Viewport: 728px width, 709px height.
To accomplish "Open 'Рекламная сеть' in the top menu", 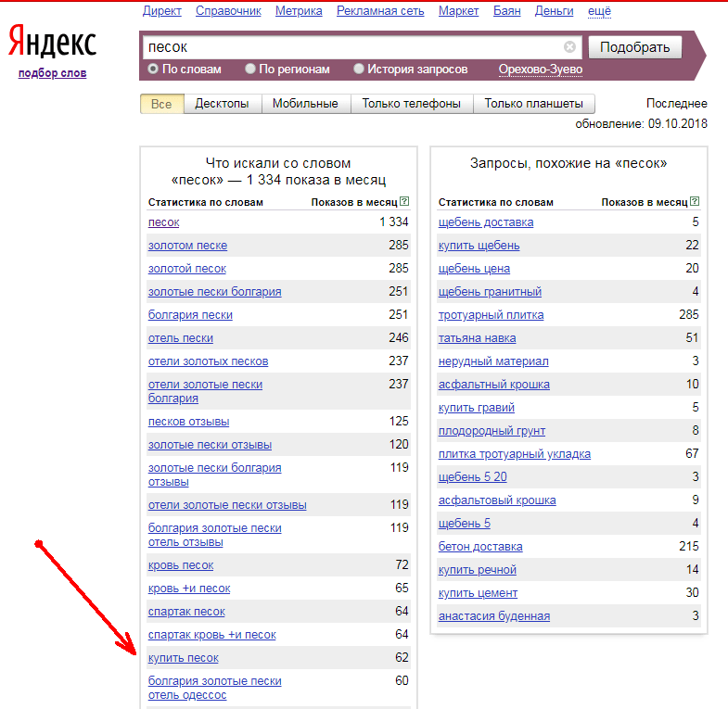I will click(380, 11).
